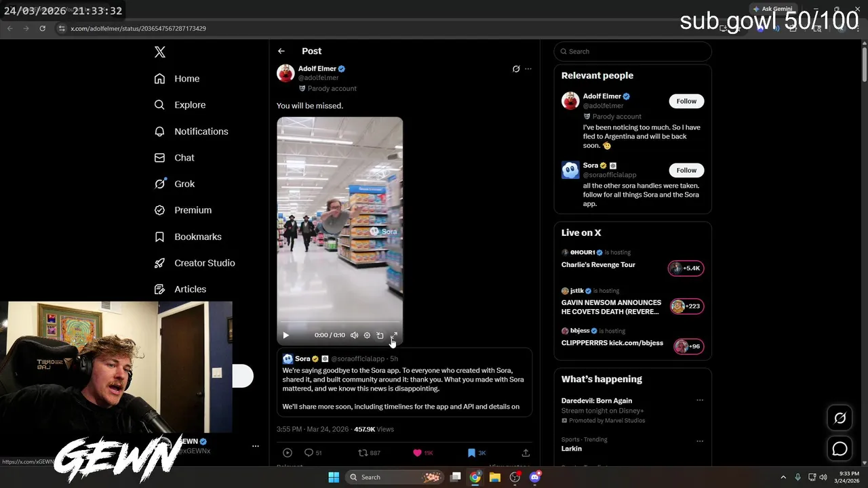
Task: Reload the page in the browser
Action: [x=42, y=28]
